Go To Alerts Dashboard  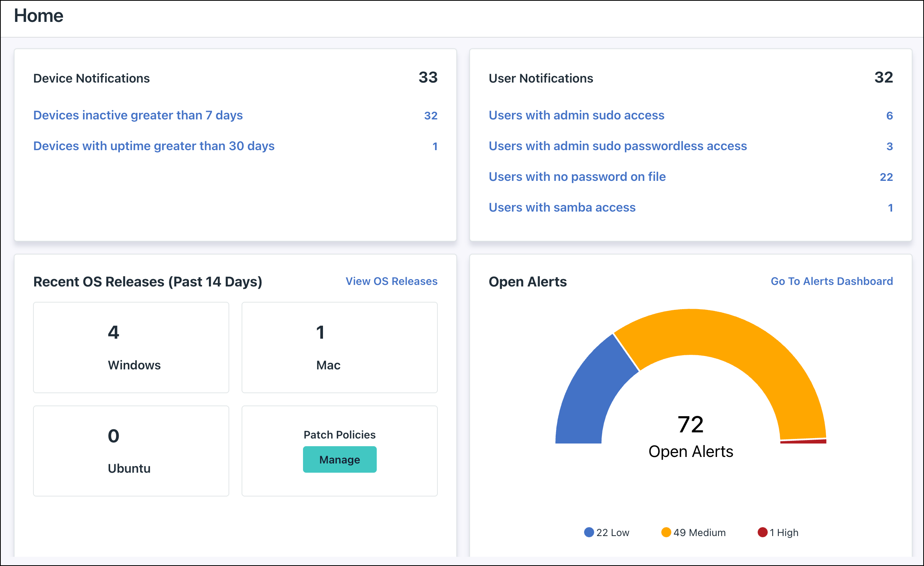click(832, 281)
